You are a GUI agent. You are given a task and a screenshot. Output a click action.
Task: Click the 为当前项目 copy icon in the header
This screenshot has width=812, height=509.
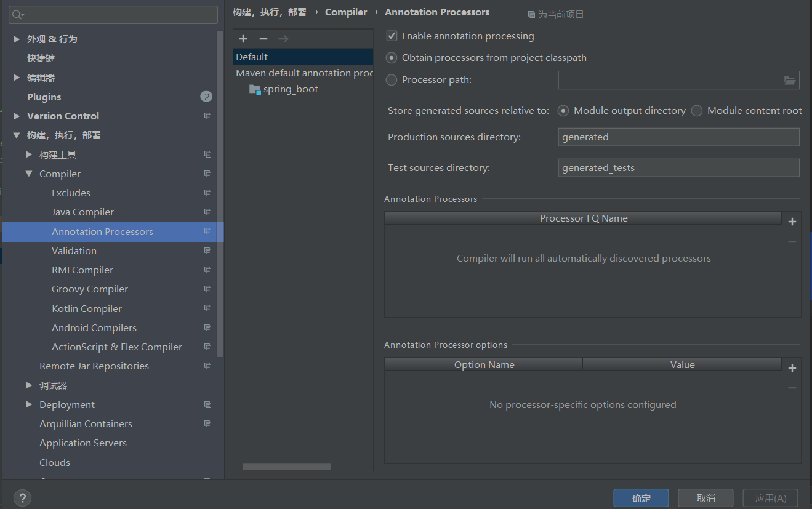pyautogui.click(x=531, y=14)
